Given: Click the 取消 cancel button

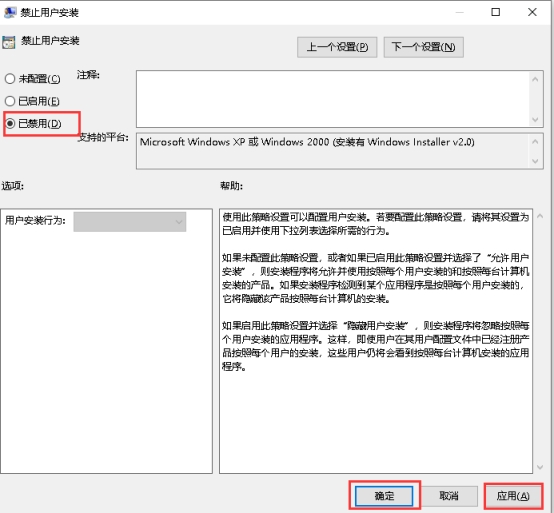Looking at the screenshot, I should point(449,496).
